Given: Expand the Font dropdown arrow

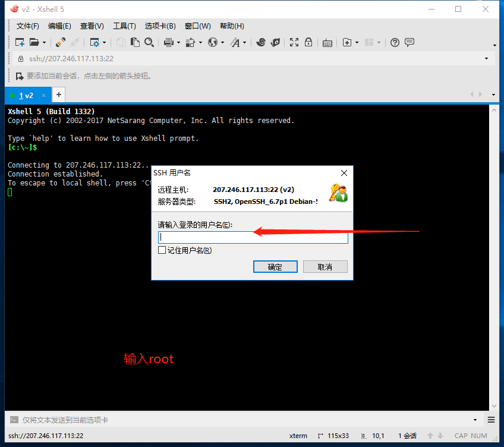Looking at the screenshot, I should (245, 42).
